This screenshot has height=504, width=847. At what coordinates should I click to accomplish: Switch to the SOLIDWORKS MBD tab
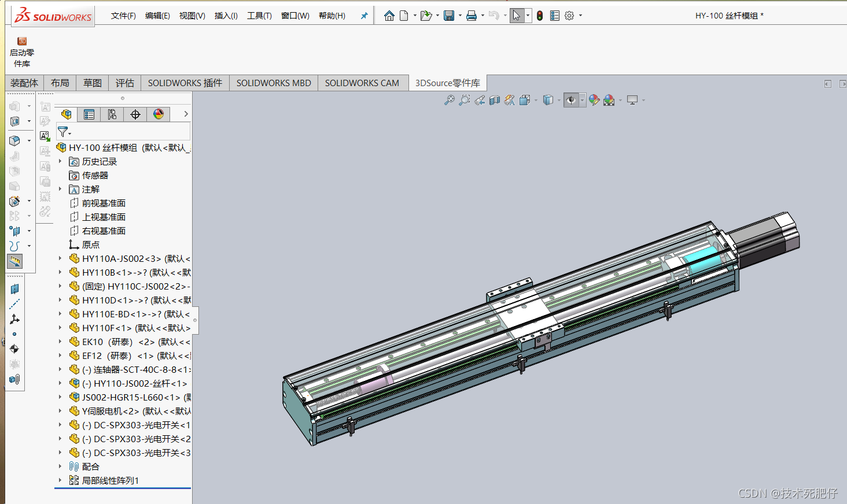[274, 83]
